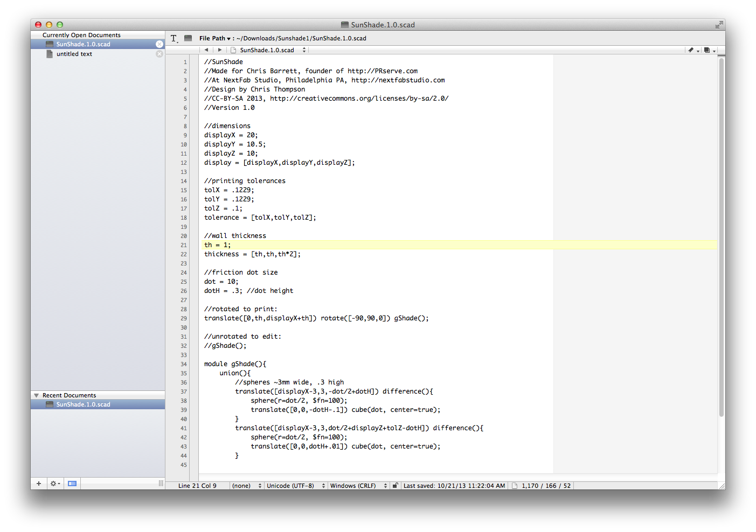Click the SunShade.1.0.scad title bar proxy icon
The image size is (756, 532).
click(x=345, y=25)
